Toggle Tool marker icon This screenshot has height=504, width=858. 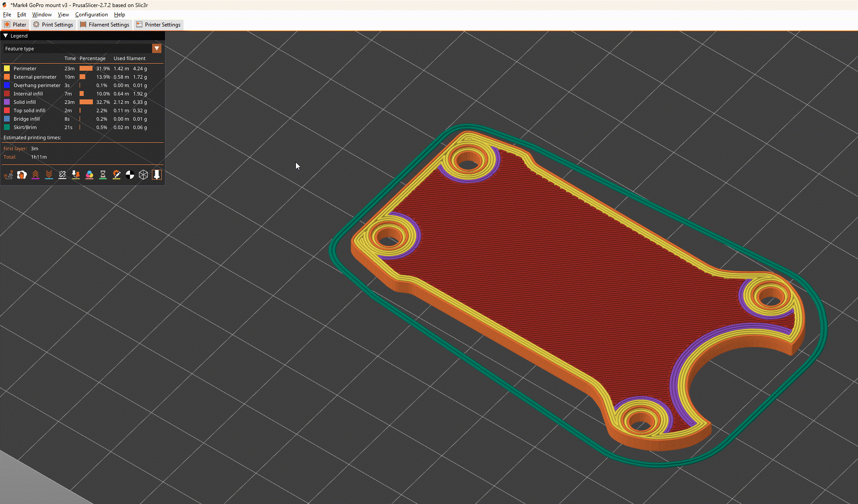(x=157, y=175)
